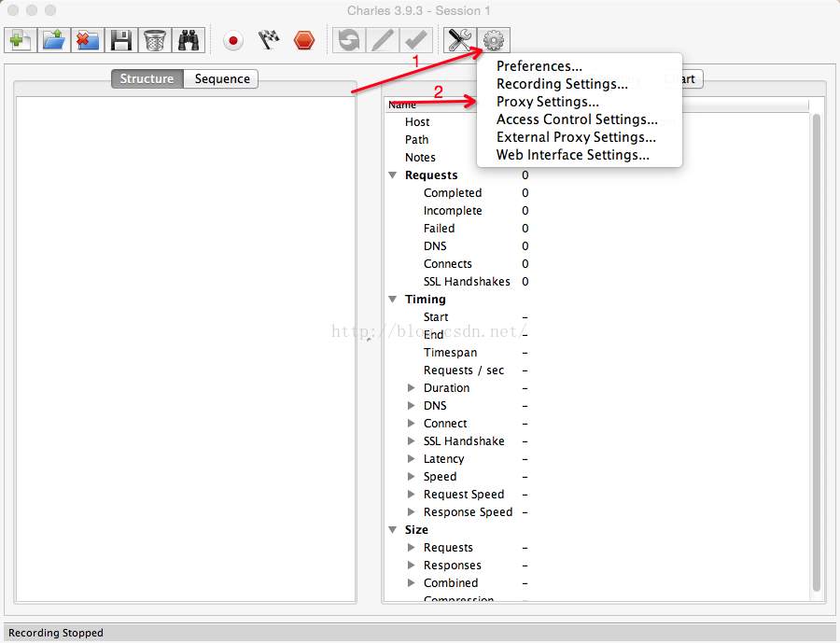Viewport: 840px width, 643px height.
Task: Select the DNS row under Requests
Action: point(596,245)
